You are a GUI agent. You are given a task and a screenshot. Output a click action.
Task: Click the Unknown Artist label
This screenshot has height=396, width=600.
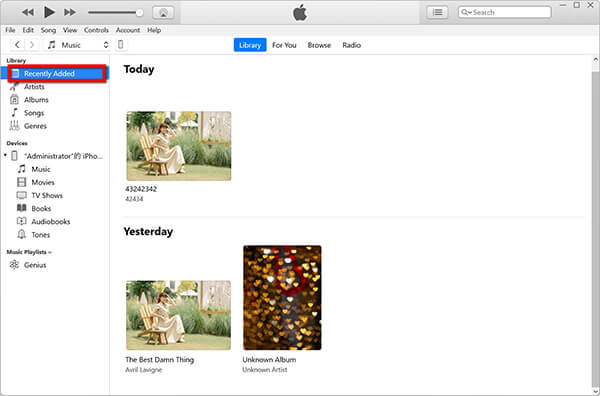point(265,370)
